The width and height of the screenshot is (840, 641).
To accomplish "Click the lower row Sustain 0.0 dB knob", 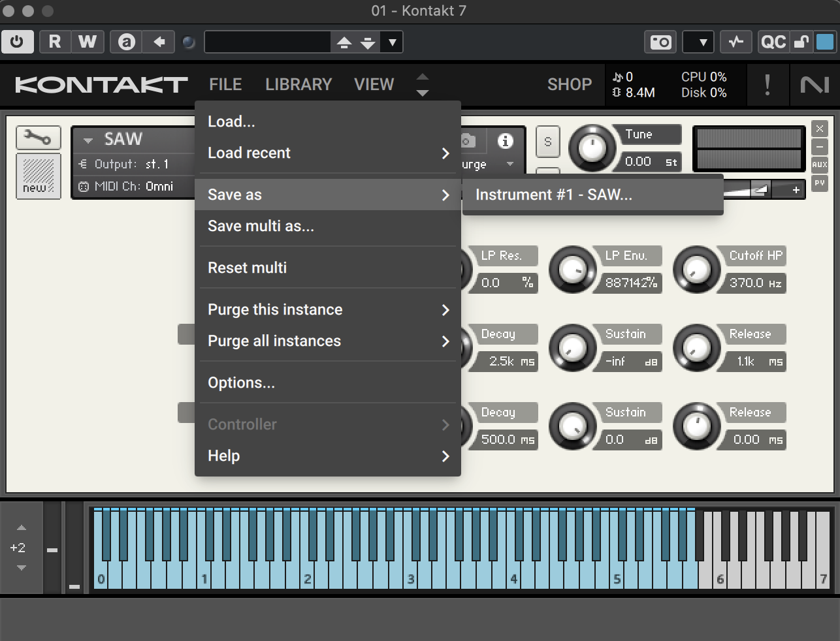I will 573,426.
